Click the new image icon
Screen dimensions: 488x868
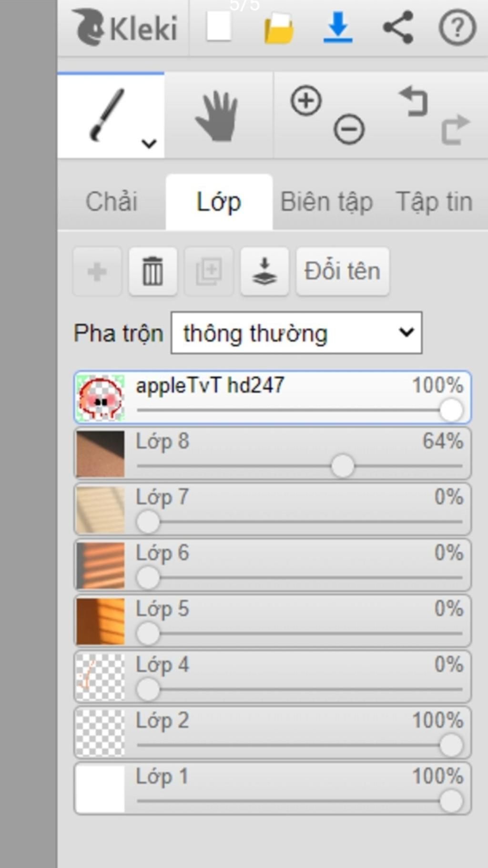[219, 27]
